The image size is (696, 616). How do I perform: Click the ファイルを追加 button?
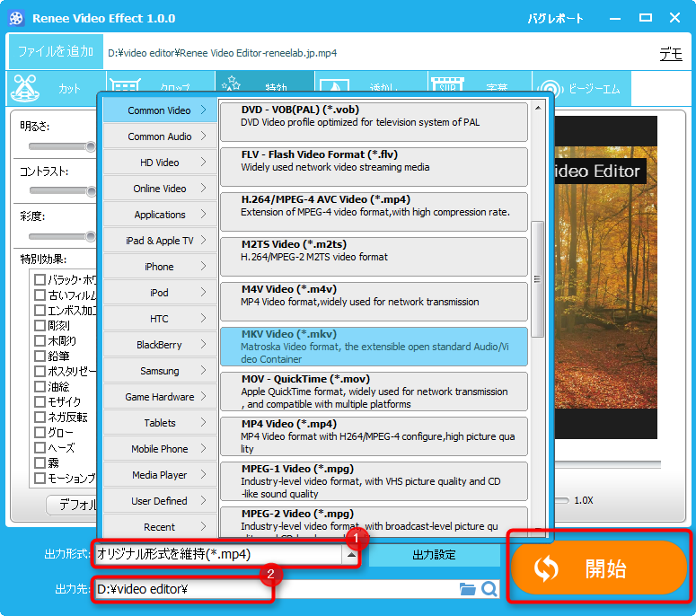pyautogui.click(x=56, y=52)
